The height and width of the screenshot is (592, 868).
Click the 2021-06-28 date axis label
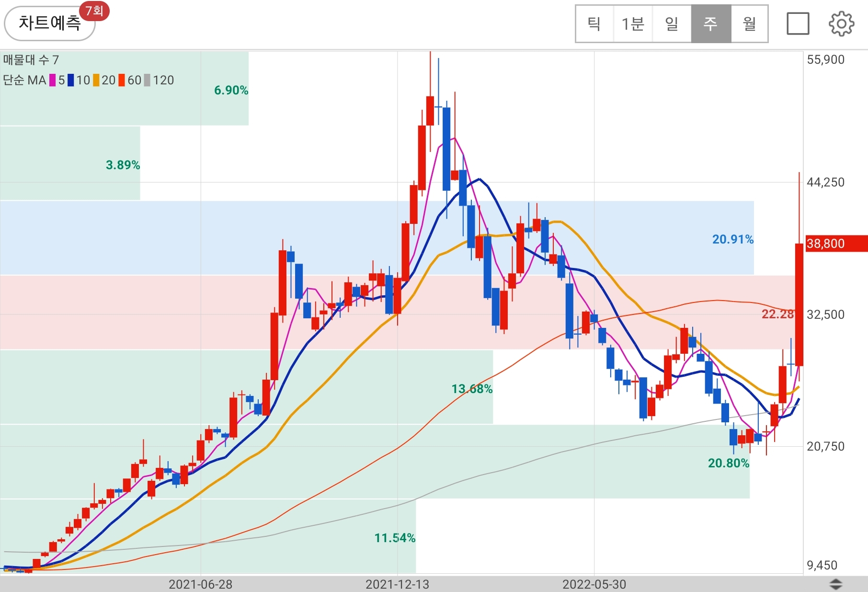[x=200, y=584]
